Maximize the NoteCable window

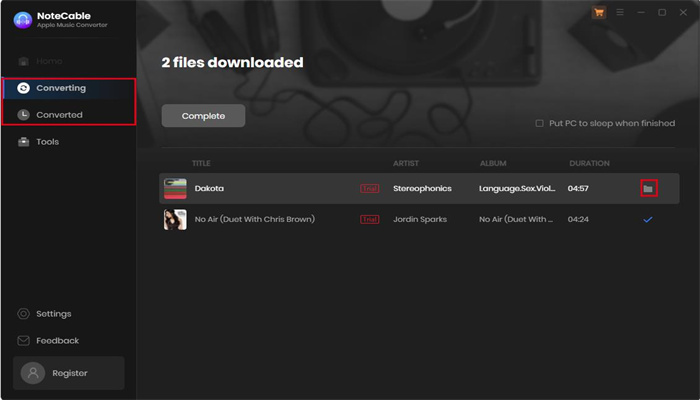tap(662, 12)
